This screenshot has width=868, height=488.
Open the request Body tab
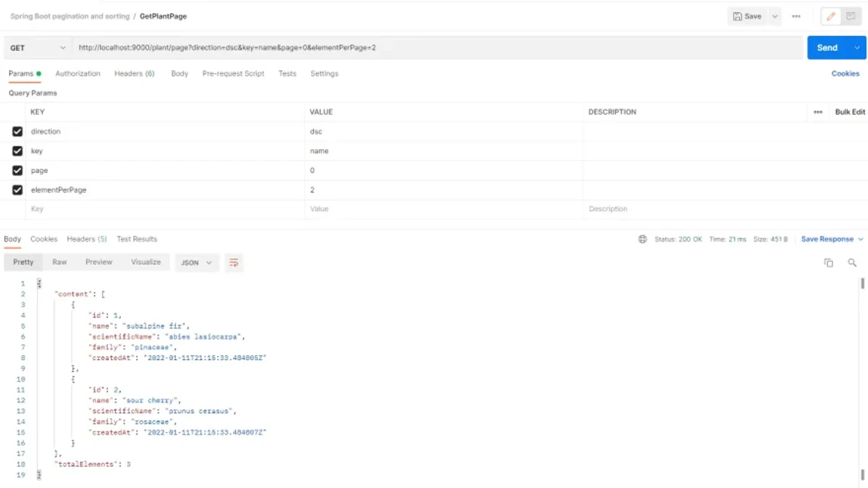click(x=179, y=74)
